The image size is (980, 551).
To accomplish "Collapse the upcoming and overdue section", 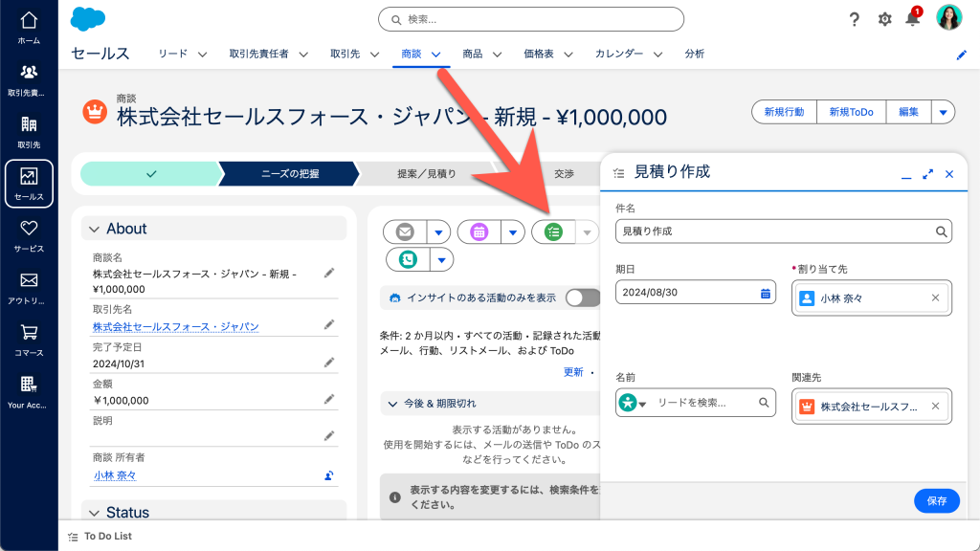I will pos(392,405).
